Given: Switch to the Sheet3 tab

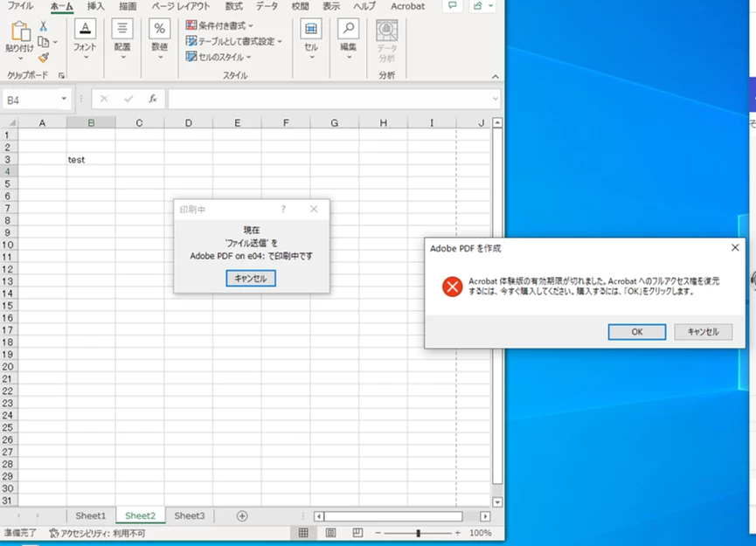Looking at the screenshot, I should (190, 515).
